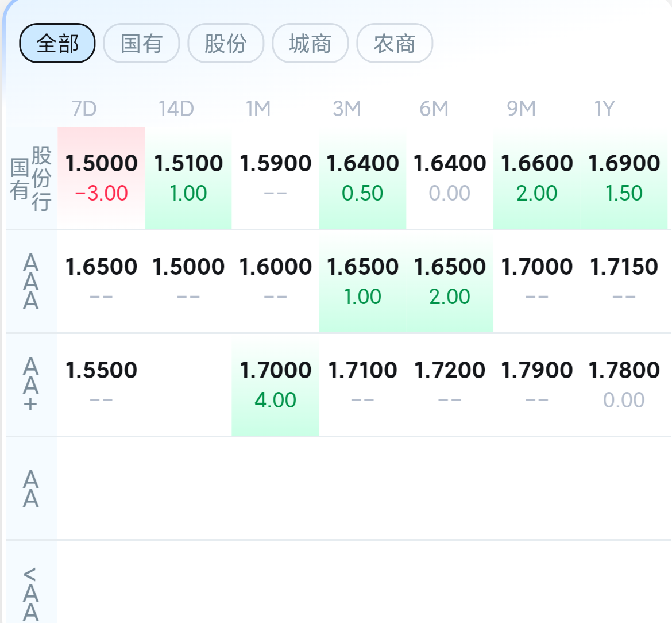Select the AA row label

click(31, 489)
